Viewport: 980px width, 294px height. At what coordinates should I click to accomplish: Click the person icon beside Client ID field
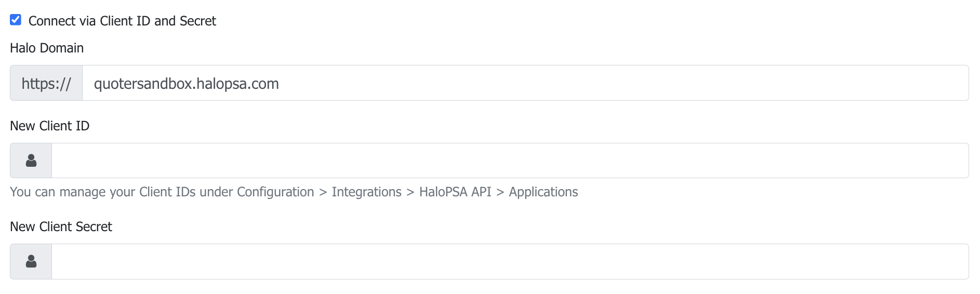pyautogui.click(x=31, y=161)
